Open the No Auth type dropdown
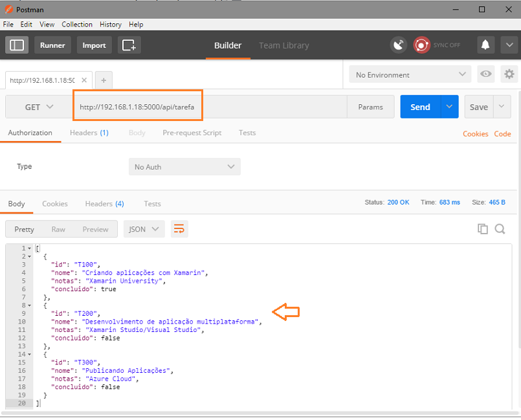Image resolution: width=521 pixels, height=420 pixels. point(184,167)
